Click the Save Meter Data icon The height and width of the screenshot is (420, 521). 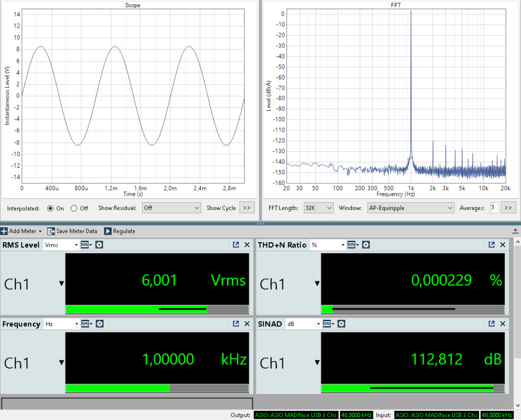pos(51,231)
